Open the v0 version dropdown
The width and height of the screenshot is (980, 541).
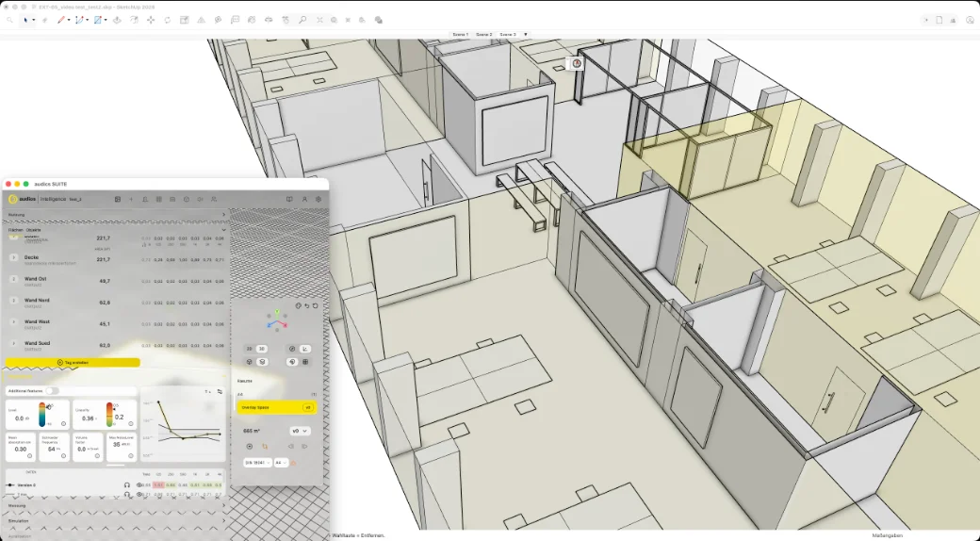pos(300,431)
